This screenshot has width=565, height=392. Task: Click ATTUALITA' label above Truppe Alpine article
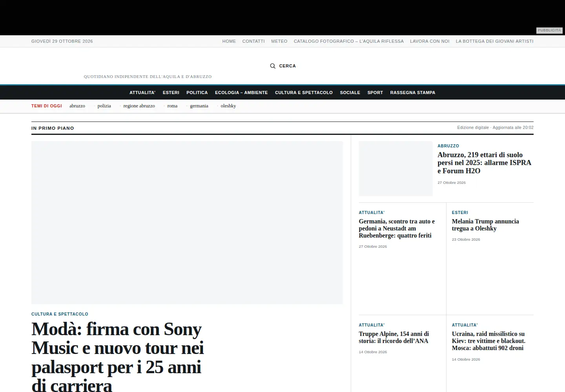click(372, 325)
